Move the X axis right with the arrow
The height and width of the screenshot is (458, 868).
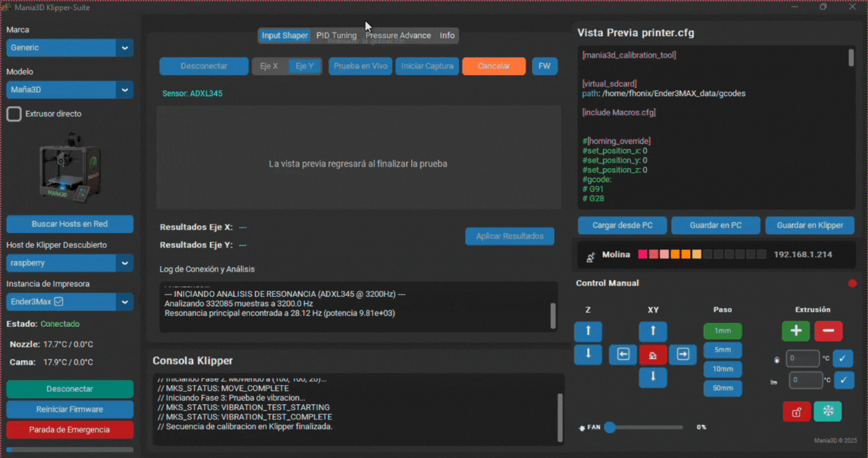pos(682,355)
